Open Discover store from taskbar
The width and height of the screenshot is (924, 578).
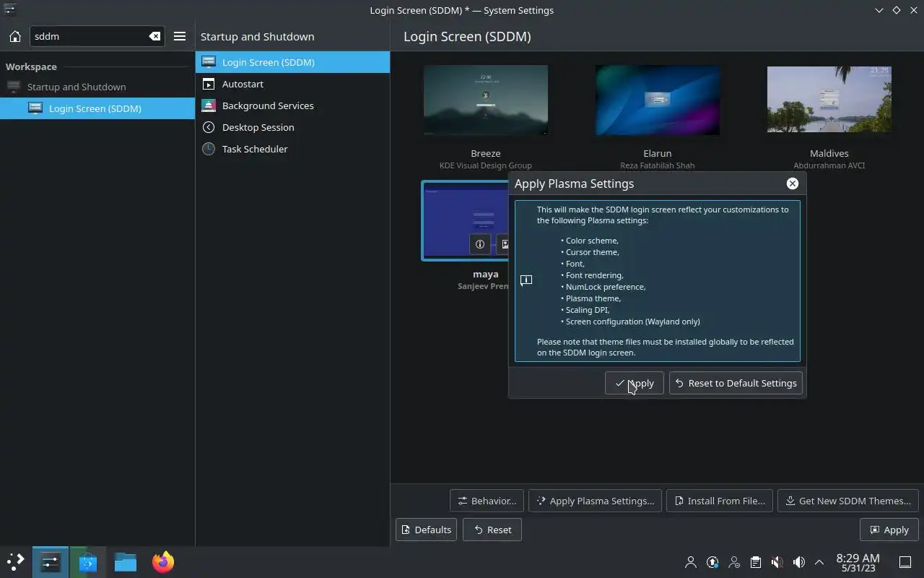click(x=88, y=561)
